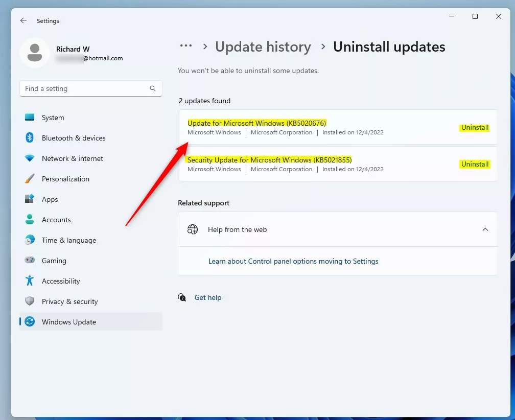This screenshot has height=420, width=515.
Task: Click the search magnifier icon
Action: pyautogui.click(x=153, y=88)
